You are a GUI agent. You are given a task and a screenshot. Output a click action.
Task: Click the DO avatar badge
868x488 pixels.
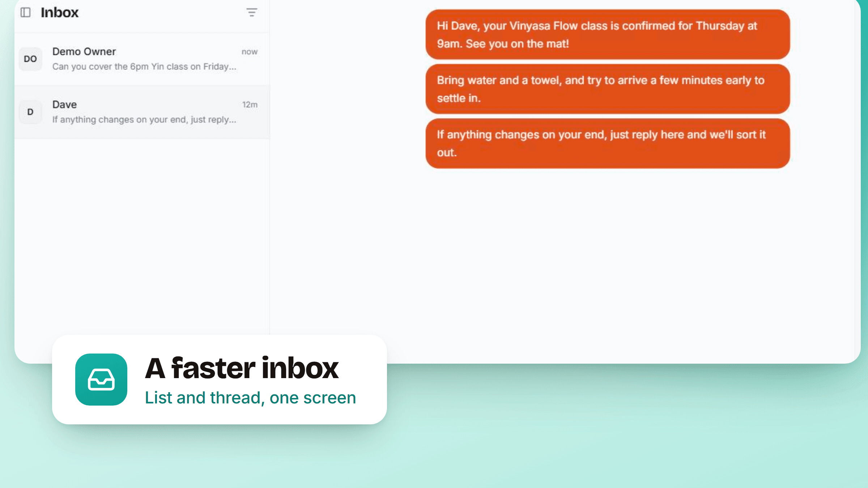click(x=30, y=59)
